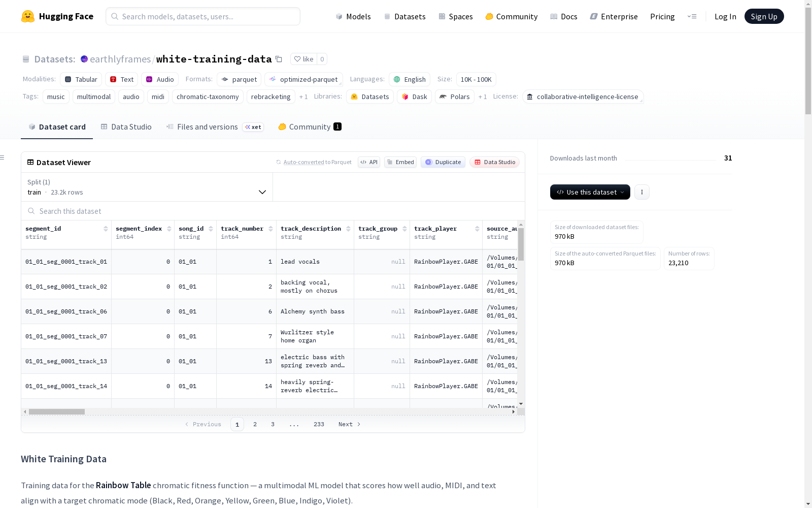Jump to page 233 of the table
This screenshot has width=812, height=508.
click(x=319, y=424)
